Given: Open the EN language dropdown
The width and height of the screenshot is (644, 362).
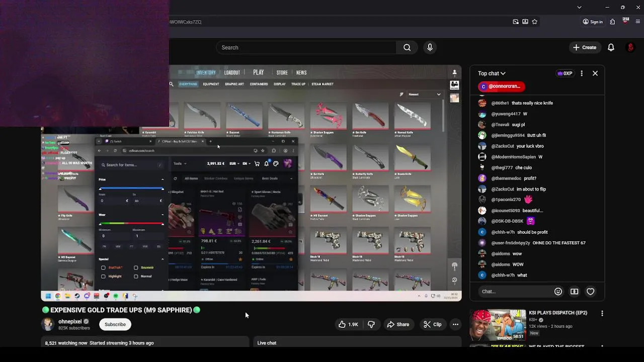Looking at the screenshot, I should coord(246,163).
